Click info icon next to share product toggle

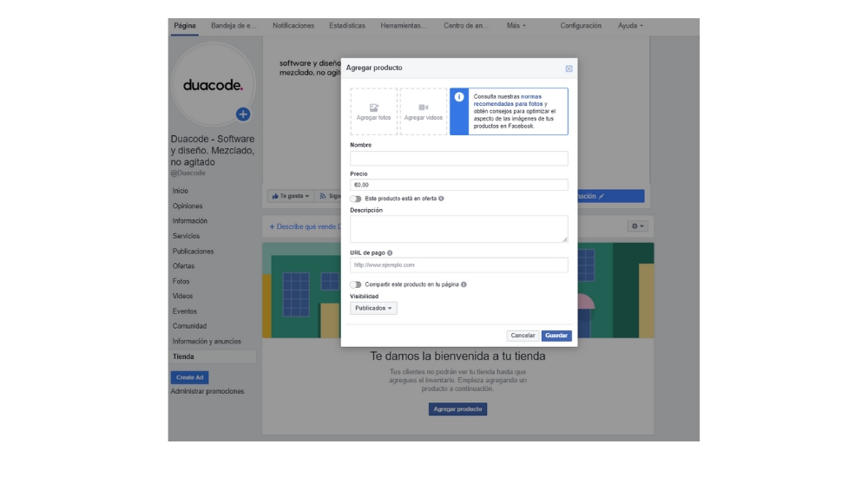464,284
